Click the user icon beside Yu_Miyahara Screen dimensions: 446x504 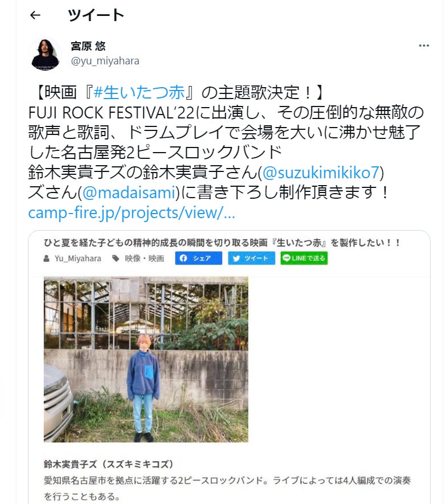(47, 259)
